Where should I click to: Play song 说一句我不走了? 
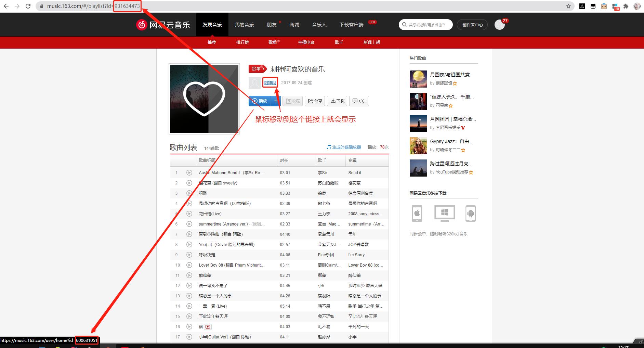click(x=189, y=286)
